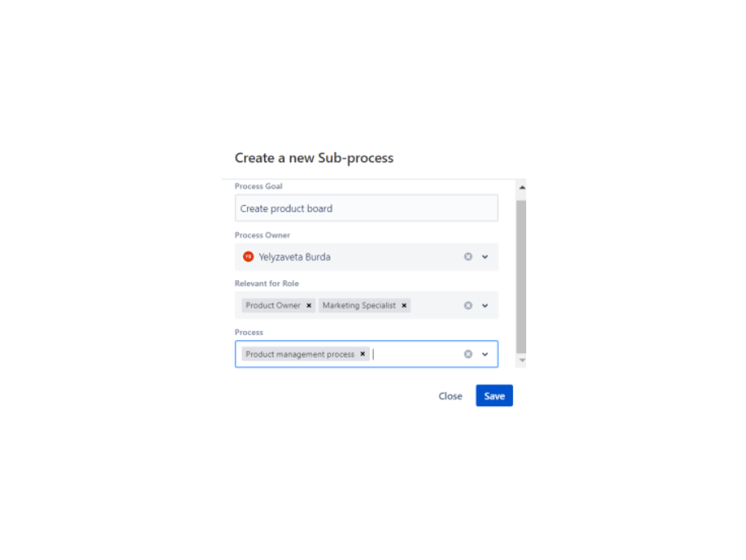
Task: Remove the Marketing Specialist role tag
Action: (x=404, y=306)
